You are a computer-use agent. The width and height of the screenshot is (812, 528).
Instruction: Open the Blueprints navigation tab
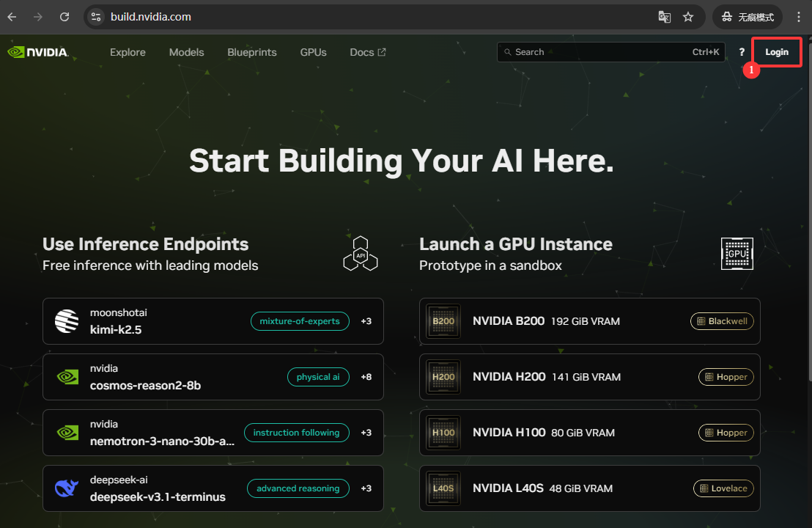252,52
